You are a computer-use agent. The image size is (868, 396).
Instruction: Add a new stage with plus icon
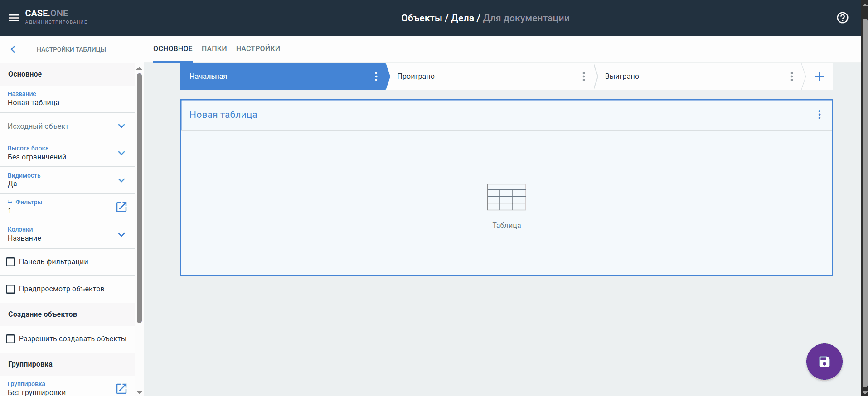819,77
